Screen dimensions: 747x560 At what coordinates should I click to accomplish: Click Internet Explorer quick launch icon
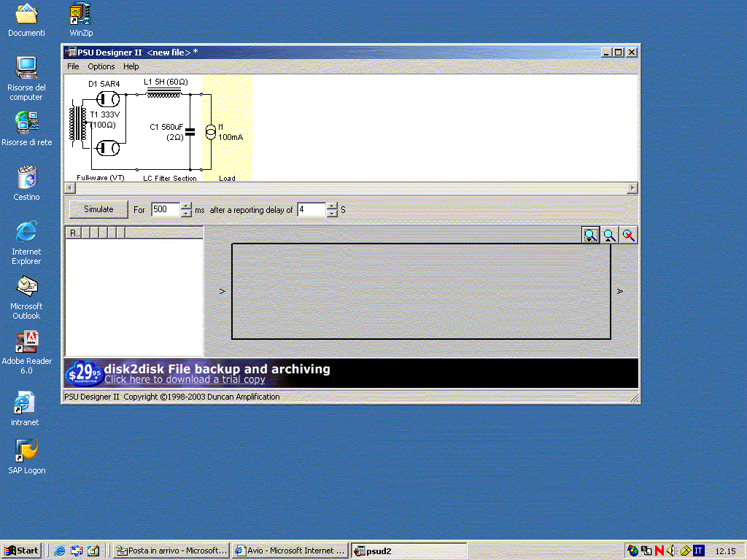pyautogui.click(x=60, y=551)
